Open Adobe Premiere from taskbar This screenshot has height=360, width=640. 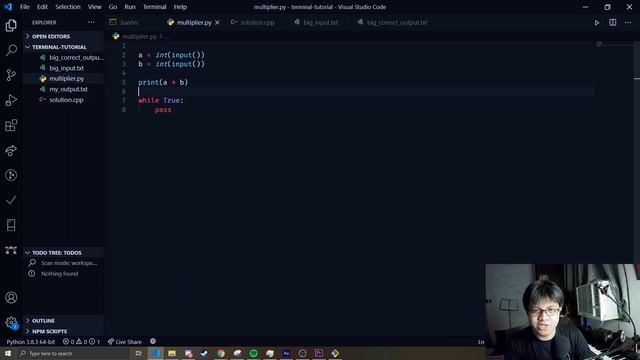click(319, 353)
